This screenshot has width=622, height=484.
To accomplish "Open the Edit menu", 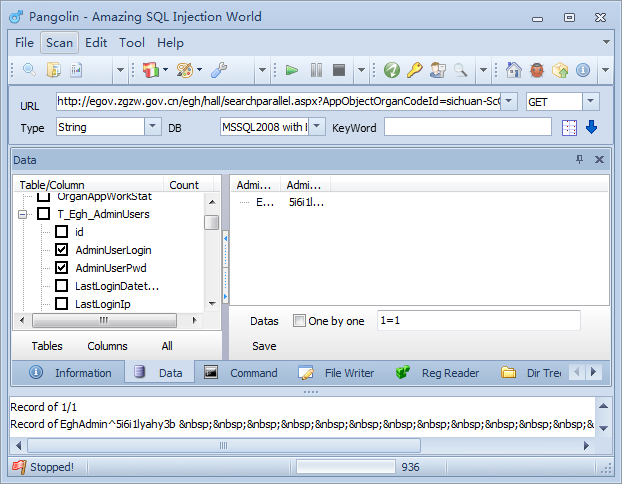I will pyautogui.click(x=96, y=42).
